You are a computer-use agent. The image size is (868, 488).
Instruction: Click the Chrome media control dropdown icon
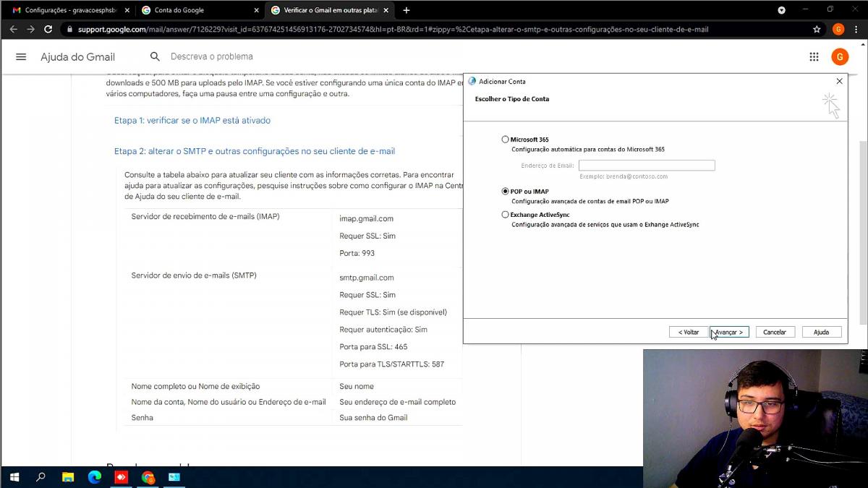(781, 10)
